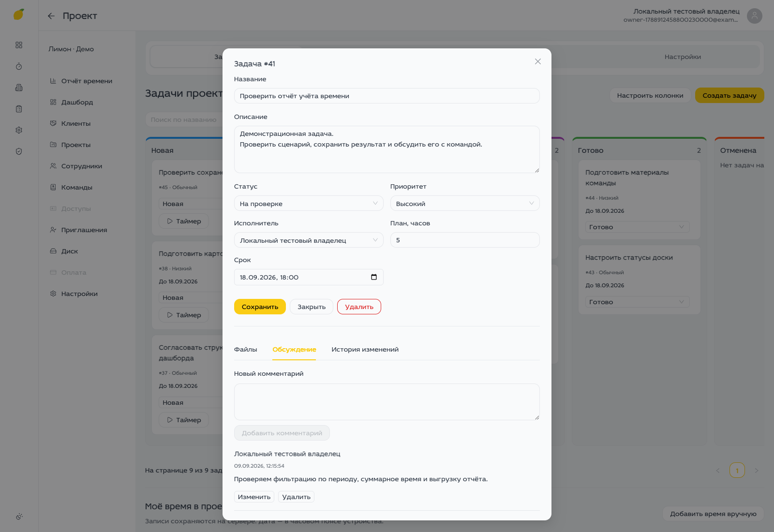
Task: Open the dashboard grid icon in left rail
Action: coord(19,45)
